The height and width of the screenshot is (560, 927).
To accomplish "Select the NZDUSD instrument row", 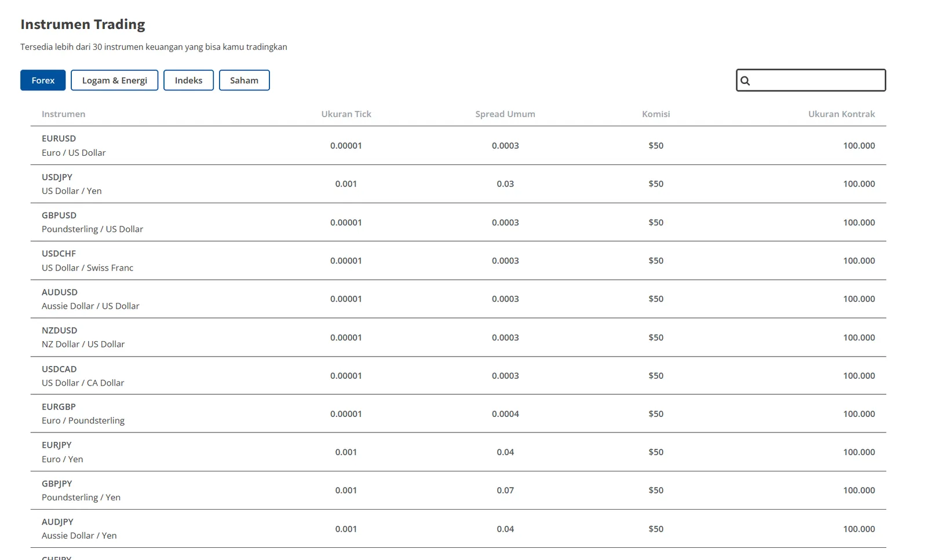I will 458,337.
